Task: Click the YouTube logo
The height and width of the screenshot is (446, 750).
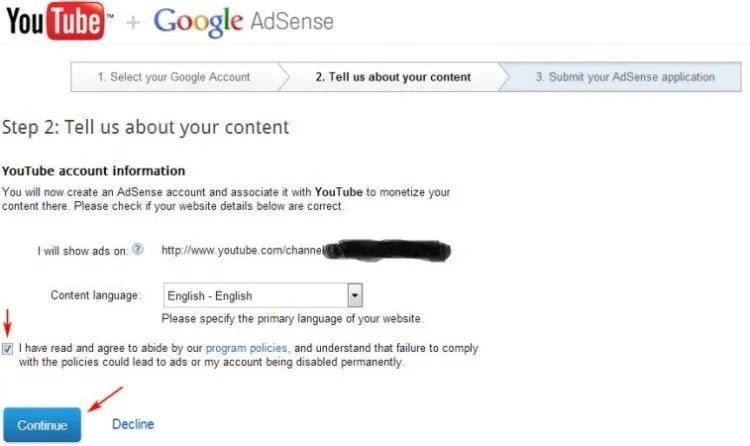Action: [x=59, y=21]
